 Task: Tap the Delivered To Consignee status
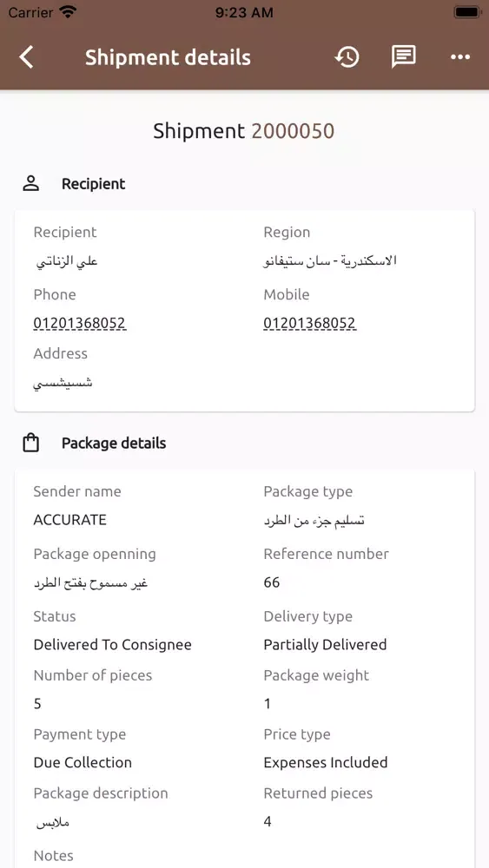[112, 645]
